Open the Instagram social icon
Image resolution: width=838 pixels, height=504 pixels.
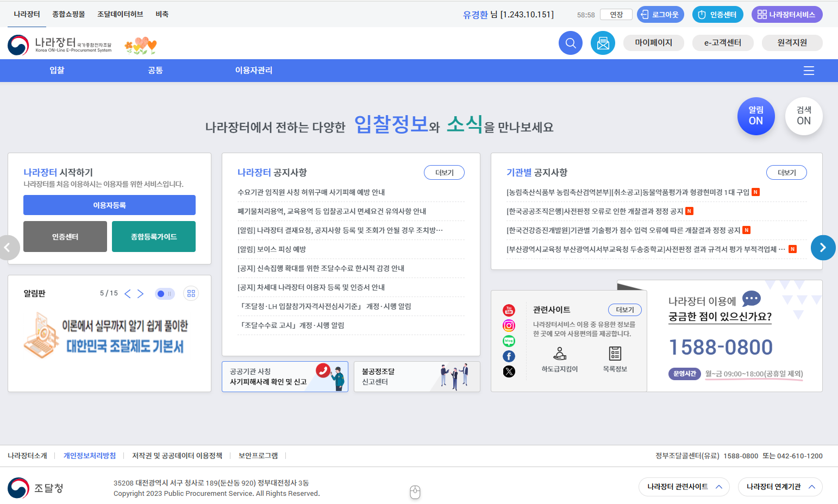click(x=509, y=325)
